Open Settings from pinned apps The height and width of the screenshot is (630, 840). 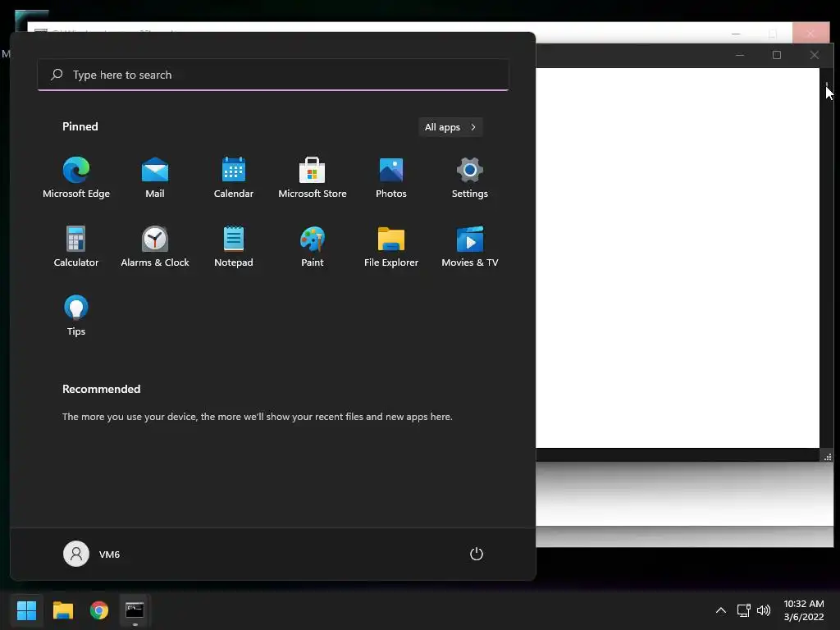point(470,178)
